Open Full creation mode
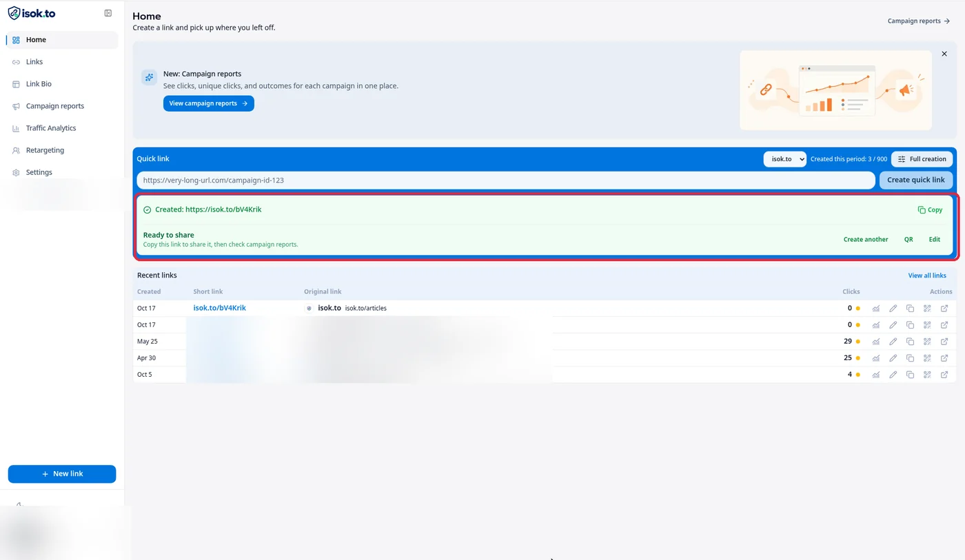This screenshot has width=965, height=560. click(922, 159)
